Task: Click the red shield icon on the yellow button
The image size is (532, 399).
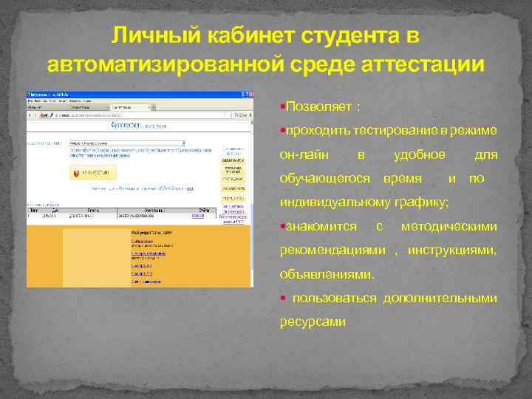Action: (x=76, y=174)
